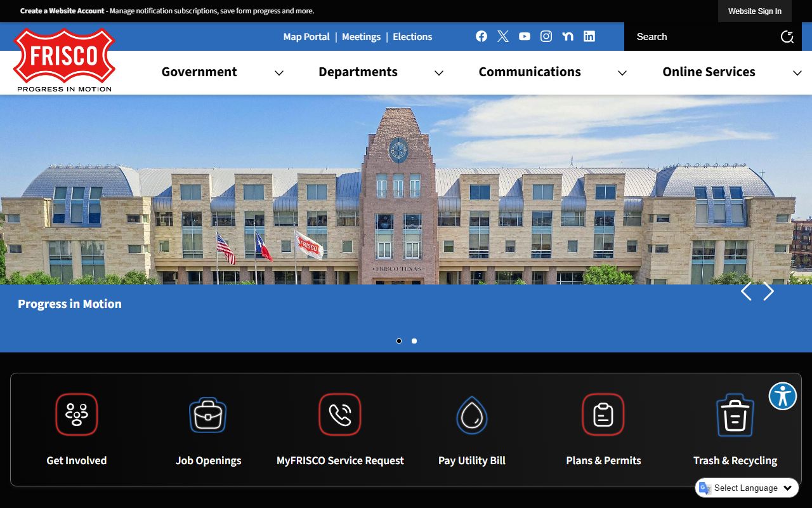Open the Communications menu item
This screenshot has width=812, height=508.
point(530,72)
